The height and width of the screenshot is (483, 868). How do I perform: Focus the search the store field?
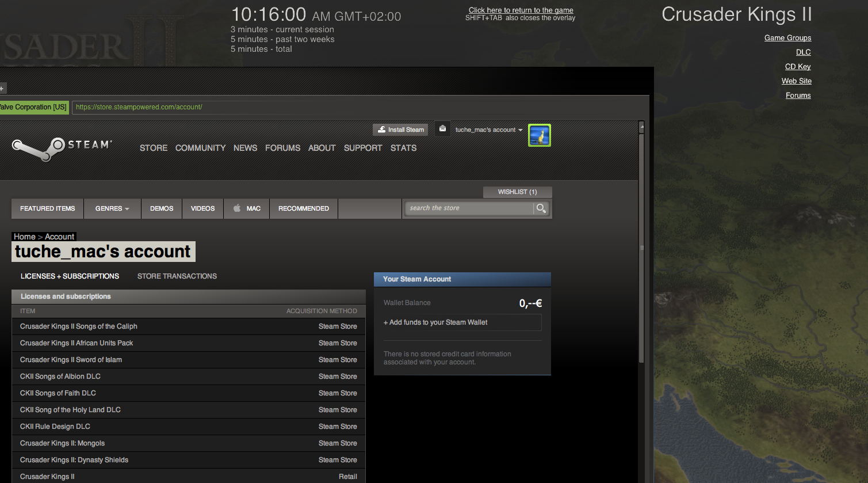[x=469, y=208]
